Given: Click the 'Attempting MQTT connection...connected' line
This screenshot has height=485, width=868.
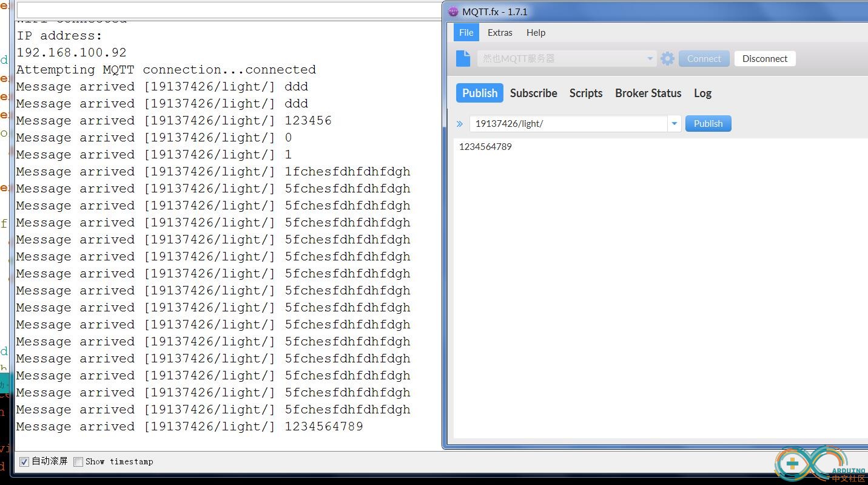Looking at the screenshot, I should 166,70.
